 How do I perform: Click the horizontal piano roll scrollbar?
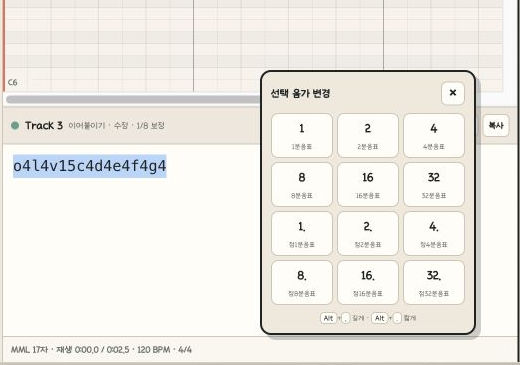pyautogui.click(x=133, y=99)
